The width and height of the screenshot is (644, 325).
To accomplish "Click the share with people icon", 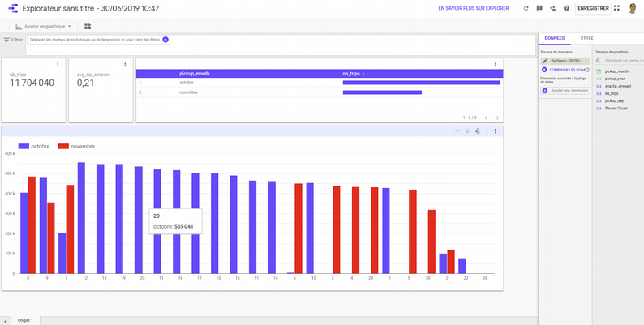I will point(552,8).
